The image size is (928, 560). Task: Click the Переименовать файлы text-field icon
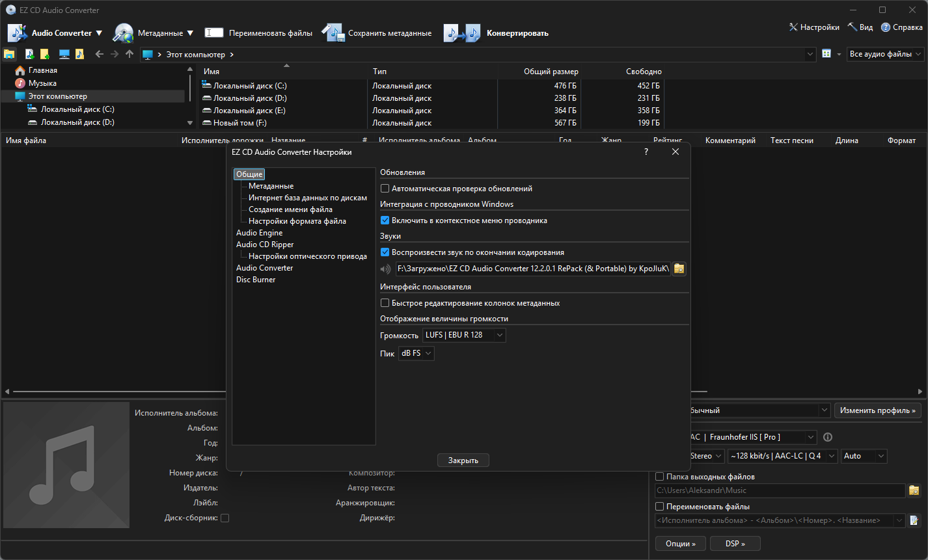(x=214, y=33)
